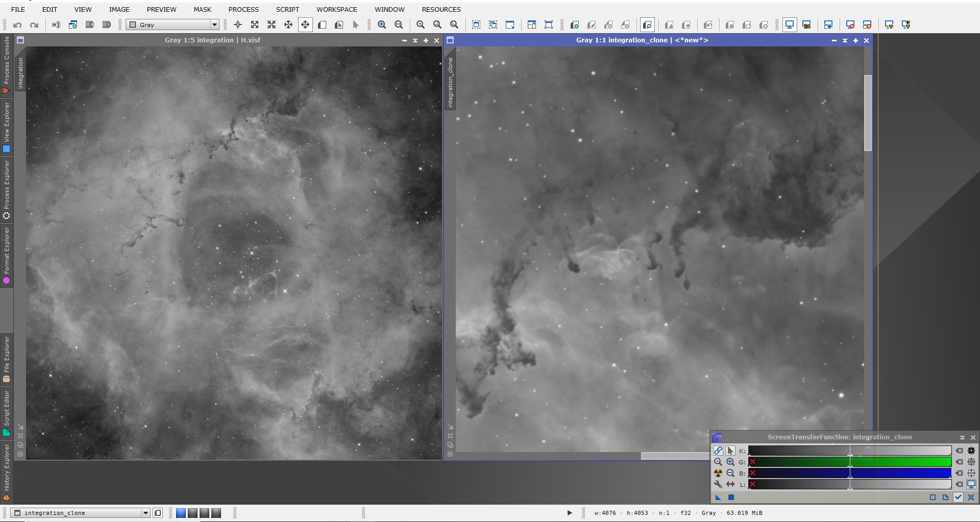Open the File Explorer side panel
The width and height of the screenshot is (980, 522).
(x=7, y=359)
